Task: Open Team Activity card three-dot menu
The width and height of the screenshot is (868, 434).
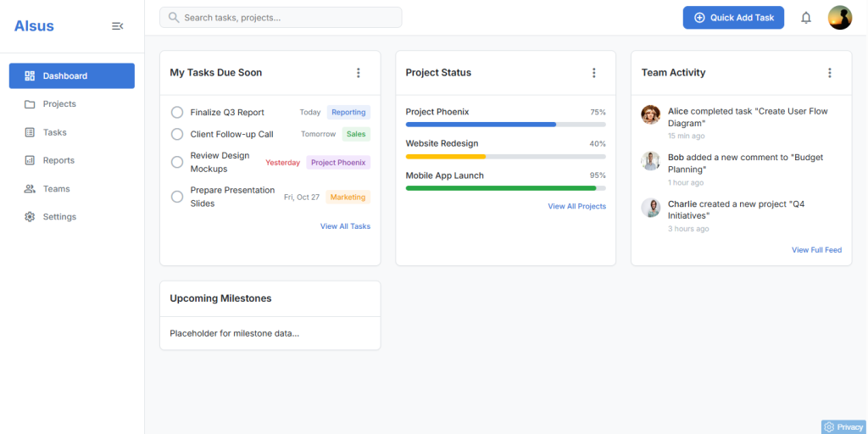Action: pos(829,73)
